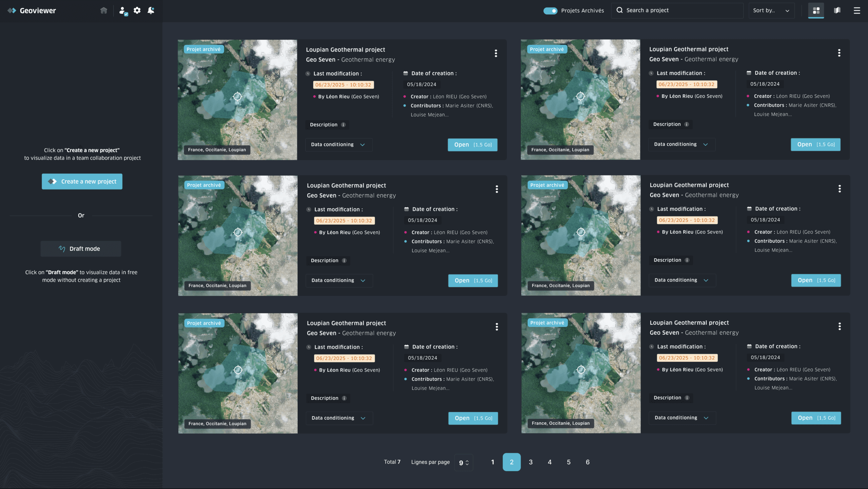Open three-dot menu of top-left project card
The image size is (868, 489).
pos(496,53)
